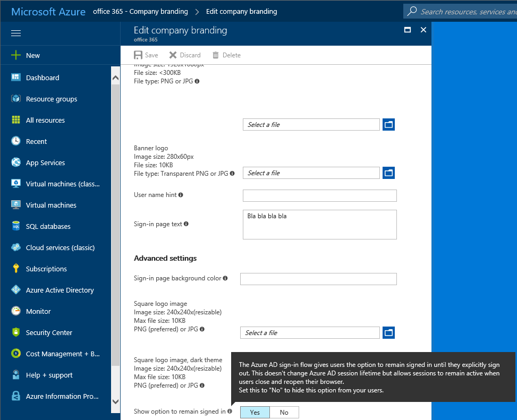Screen dimensions: 517x420
Task: Open Azure Active Directory
Action: 60,290
